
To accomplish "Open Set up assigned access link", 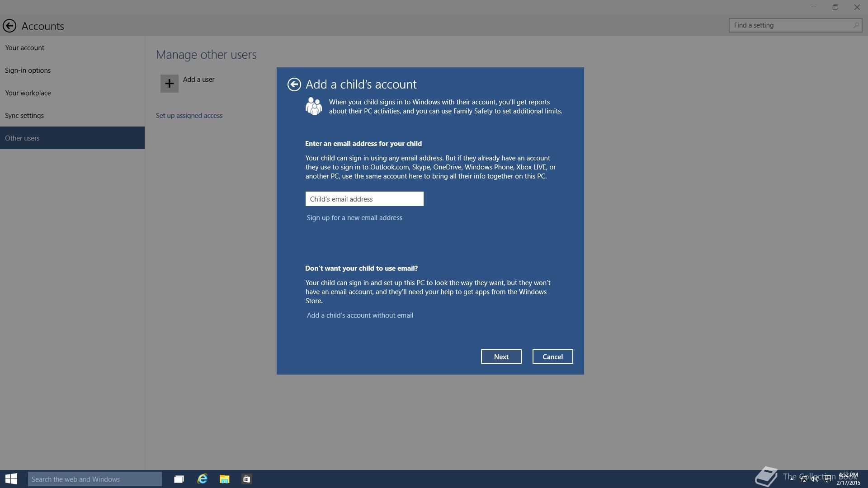I will pos(189,116).
